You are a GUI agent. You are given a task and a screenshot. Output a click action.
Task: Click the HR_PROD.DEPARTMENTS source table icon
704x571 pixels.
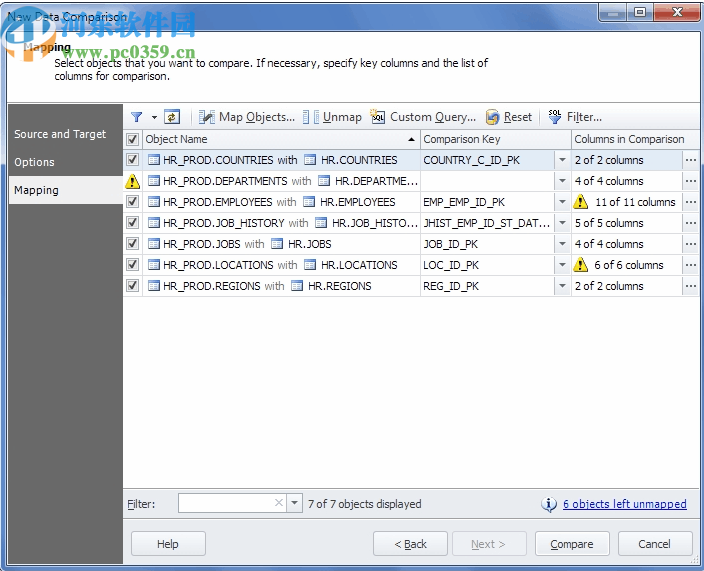(154, 181)
